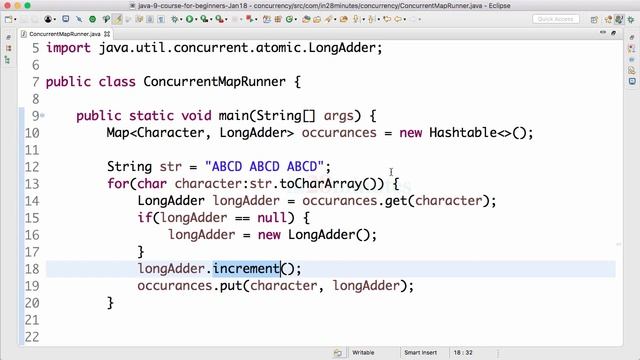Open the New wizard dropdown arrow

(15, 19)
